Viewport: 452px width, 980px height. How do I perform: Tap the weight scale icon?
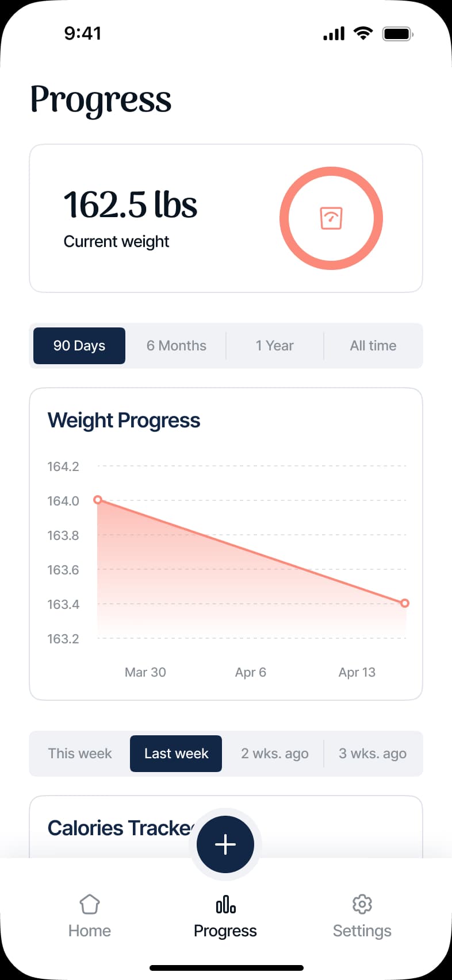tap(331, 218)
